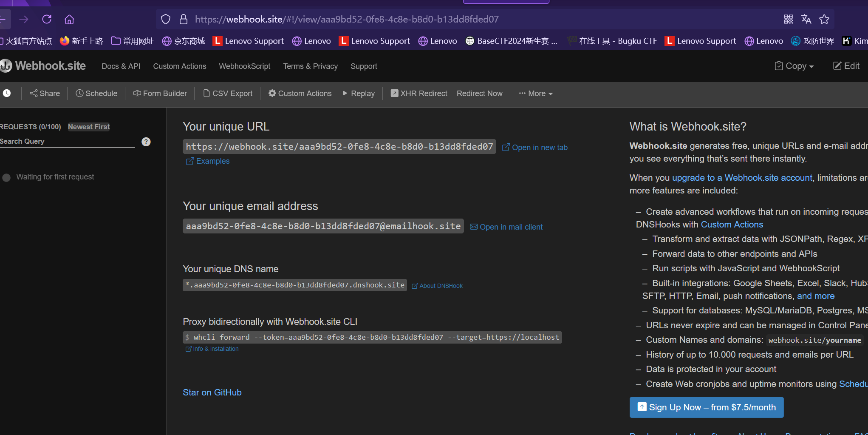The width and height of the screenshot is (868, 435).
Task: Click Open in new tab link
Action: pos(535,147)
